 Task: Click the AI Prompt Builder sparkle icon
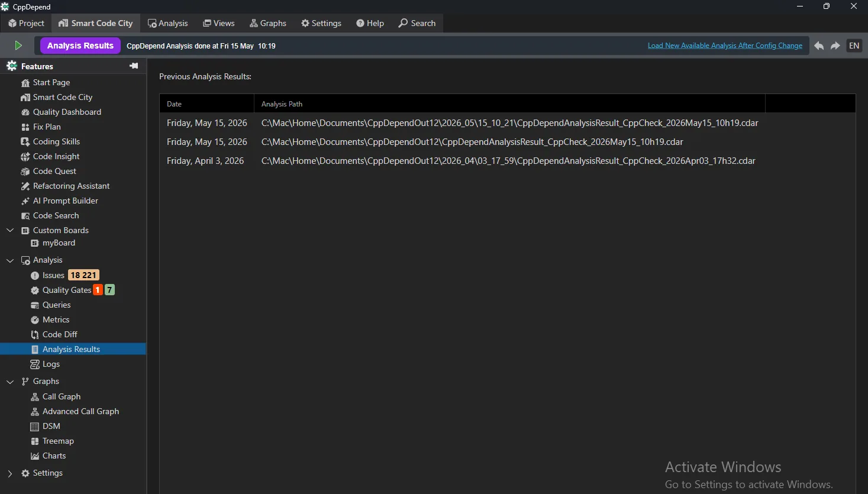[x=25, y=201]
